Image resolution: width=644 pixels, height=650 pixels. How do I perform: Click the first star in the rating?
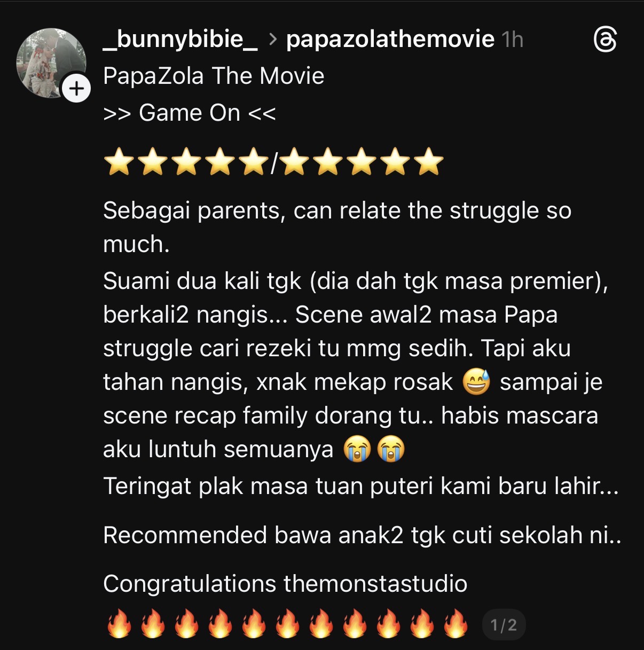(x=119, y=162)
